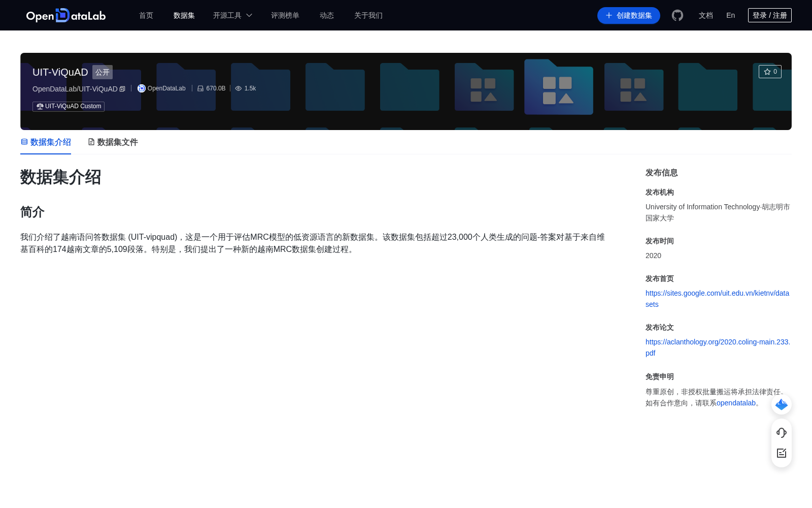Click the OpenDataLab/UIT-ViQuAD path text
Viewport: 812px width, 508px height.
click(75, 89)
